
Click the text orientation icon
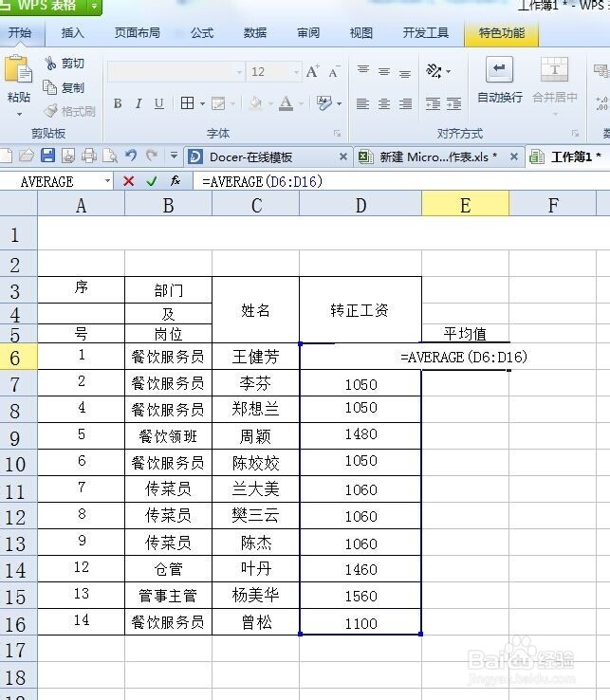click(x=434, y=70)
